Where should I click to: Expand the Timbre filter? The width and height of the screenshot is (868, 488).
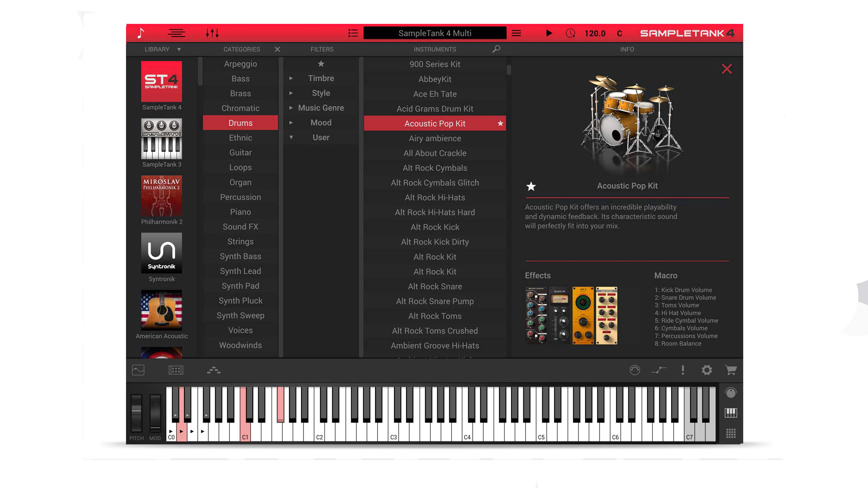(x=291, y=78)
